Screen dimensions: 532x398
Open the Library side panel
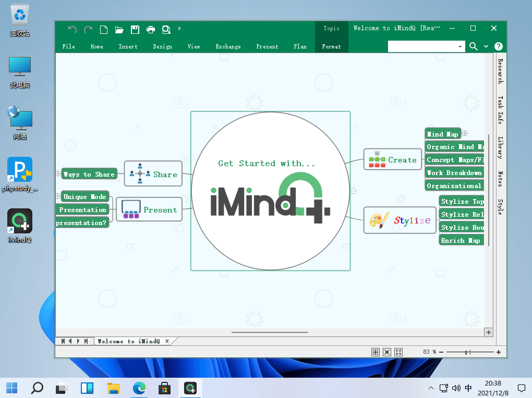pyautogui.click(x=501, y=148)
